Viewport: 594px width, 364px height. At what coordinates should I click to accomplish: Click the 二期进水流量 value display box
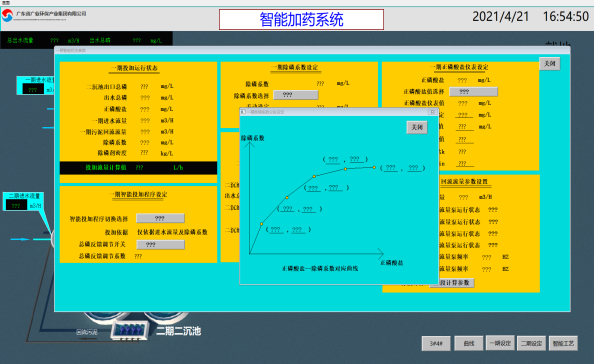click(x=16, y=205)
